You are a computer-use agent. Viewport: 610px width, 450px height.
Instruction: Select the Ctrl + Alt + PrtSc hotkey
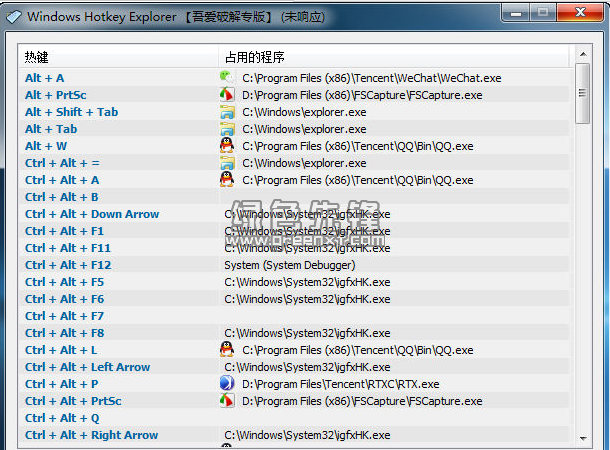coord(73,401)
